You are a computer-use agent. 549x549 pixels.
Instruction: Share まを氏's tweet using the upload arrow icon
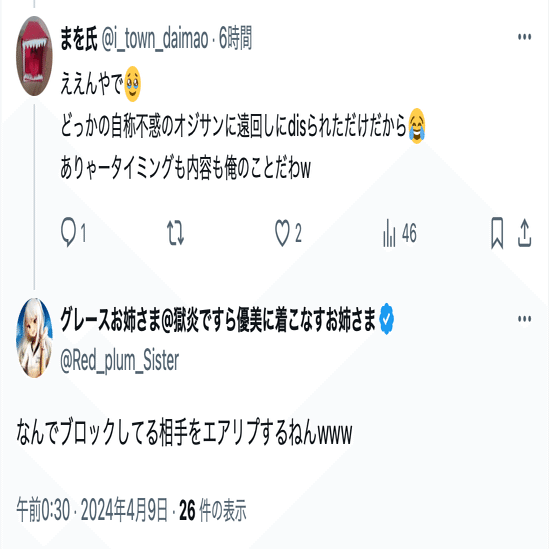pos(524,232)
